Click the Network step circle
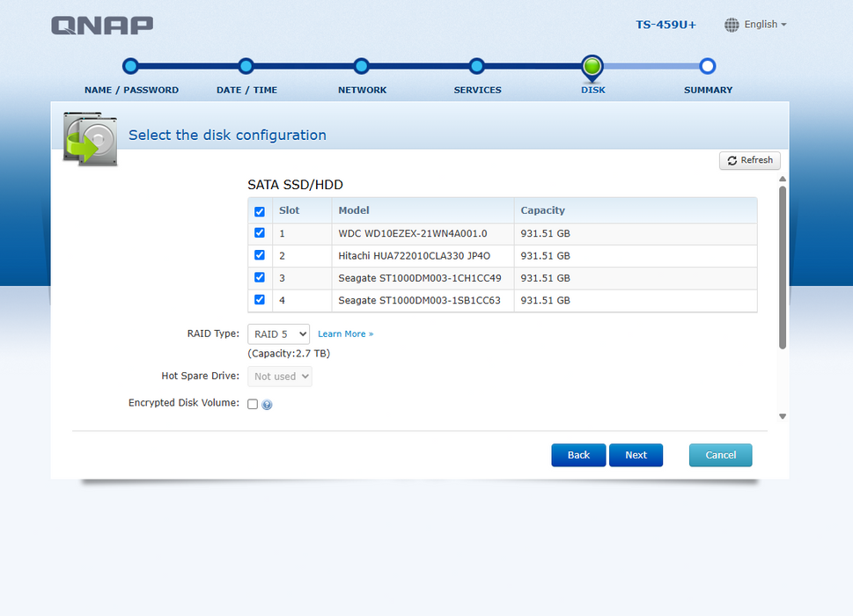 [361, 66]
